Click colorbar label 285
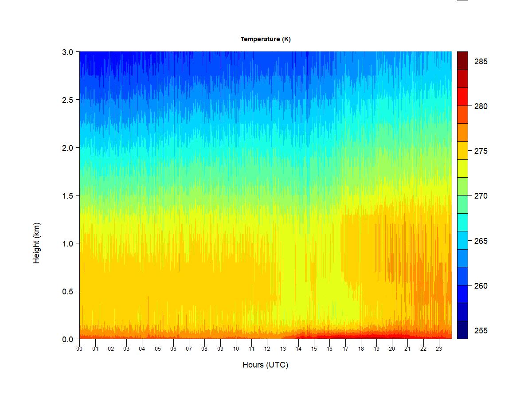532x399 pixels. [x=481, y=62]
